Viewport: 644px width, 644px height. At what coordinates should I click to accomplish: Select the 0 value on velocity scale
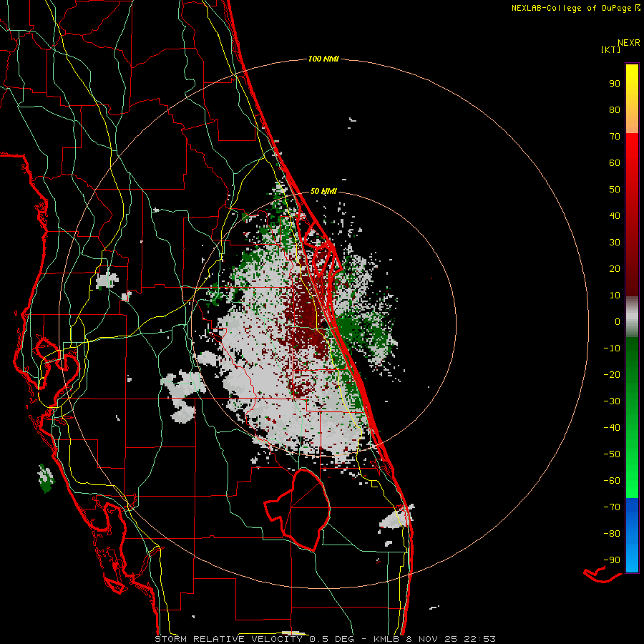click(618, 321)
